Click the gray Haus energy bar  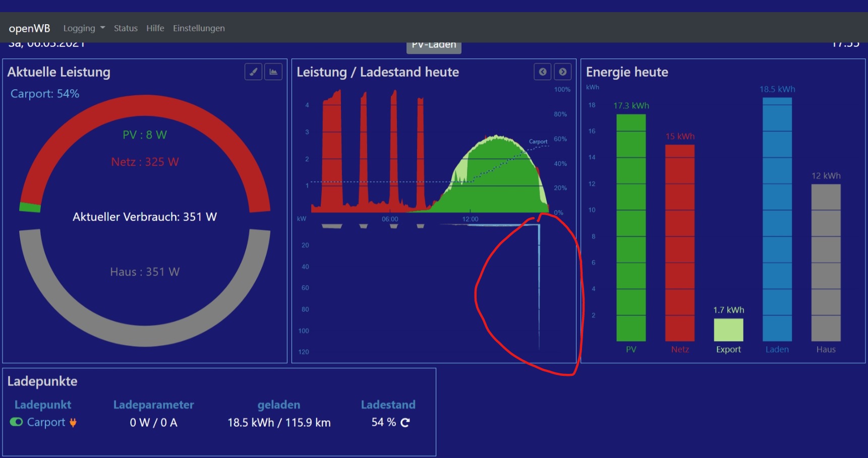pos(826,262)
